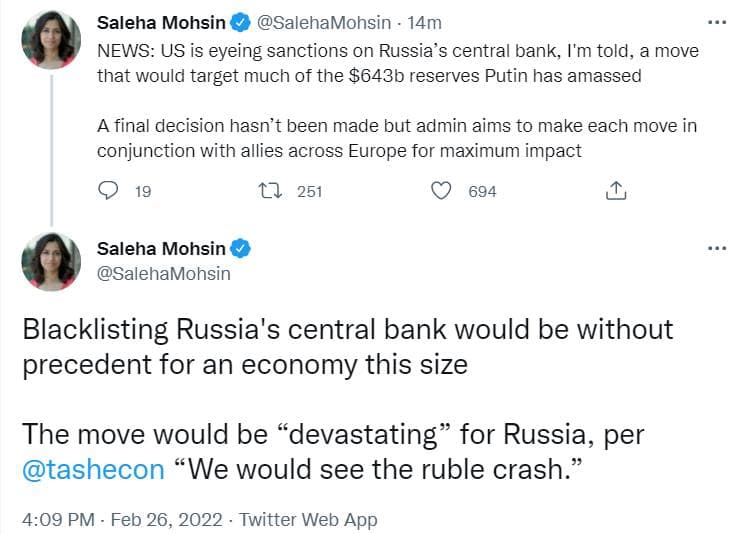The height and width of the screenshot is (534, 742).
Task: Click the share icon on first tweet
Action: coord(616,191)
